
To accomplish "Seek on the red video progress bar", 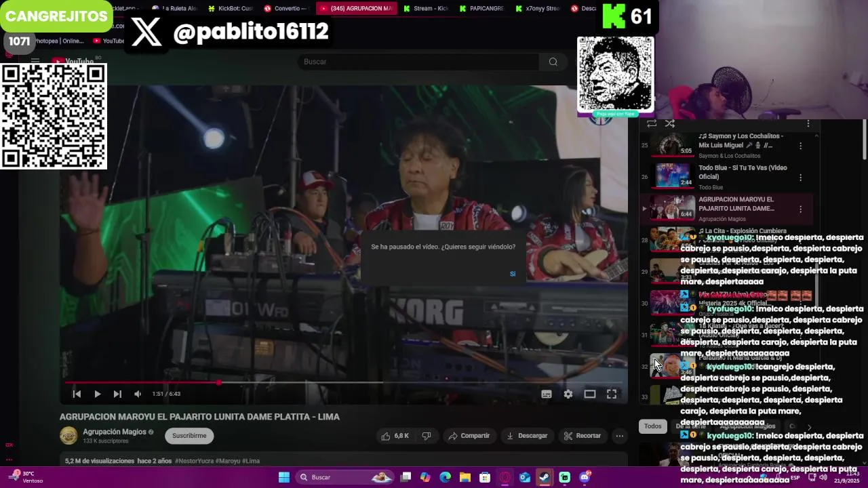I will click(x=344, y=383).
